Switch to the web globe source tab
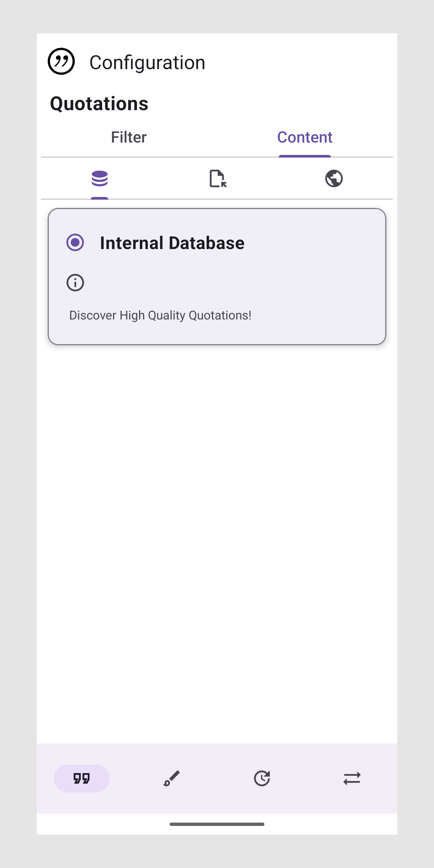This screenshot has height=868, width=434. (334, 179)
